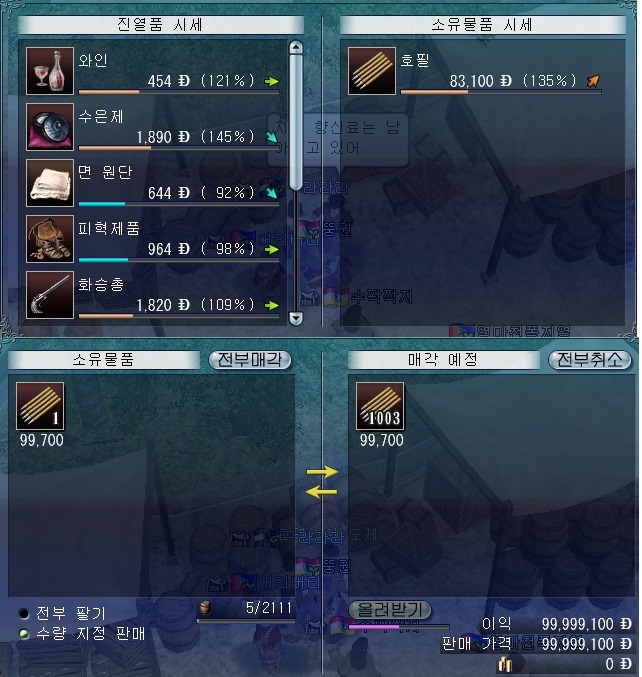Click the 올려받기 pink skill gauge bar
The height and width of the screenshot is (677, 642).
tap(398, 626)
